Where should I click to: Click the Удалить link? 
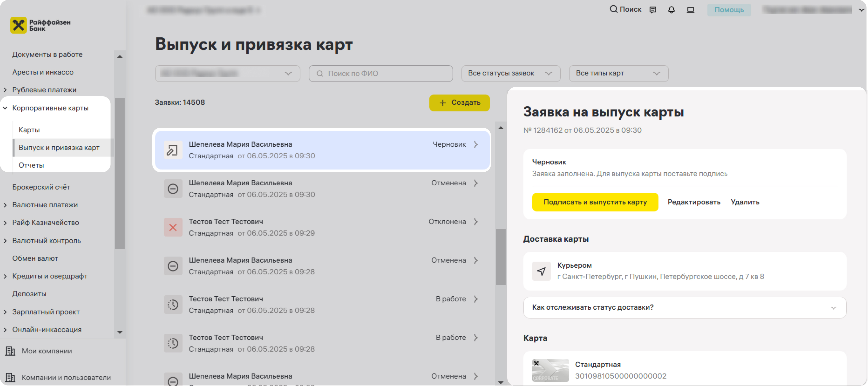coord(745,202)
